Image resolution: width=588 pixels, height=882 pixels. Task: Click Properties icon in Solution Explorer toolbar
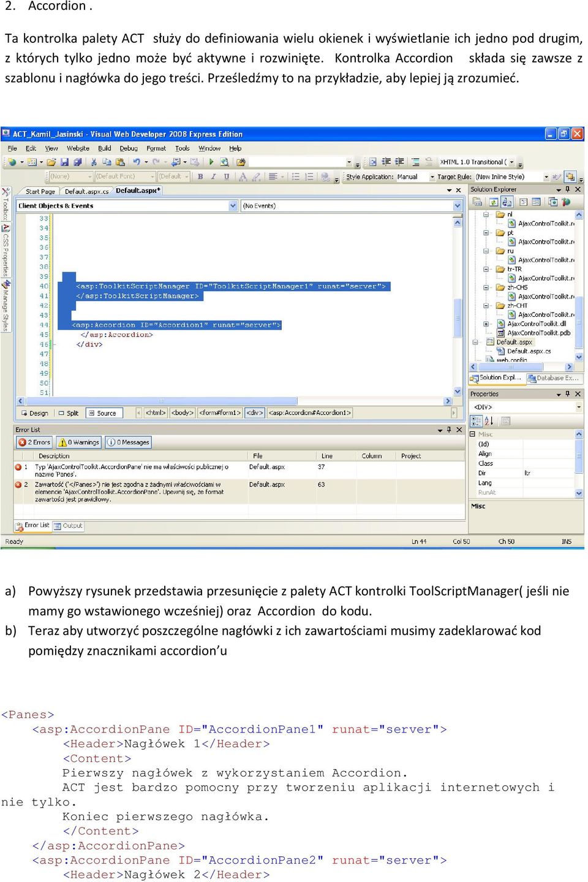477,202
